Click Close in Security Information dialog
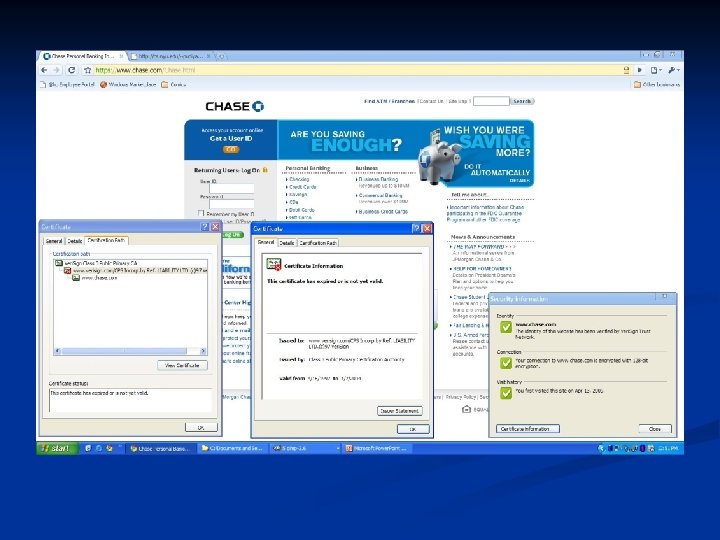This screenshot has width=720, height=540. point(655,429)
